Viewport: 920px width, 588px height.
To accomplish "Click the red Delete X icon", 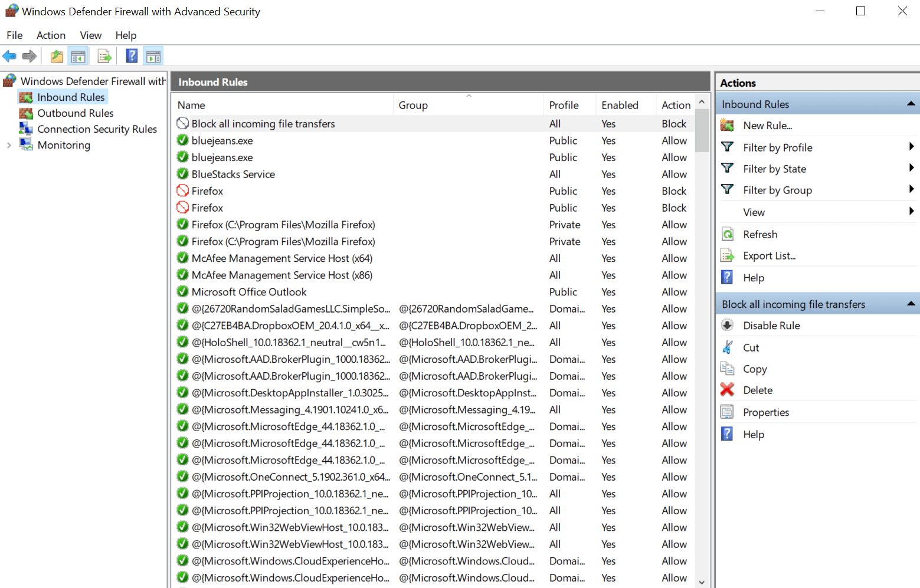I will tap(728, 390).
